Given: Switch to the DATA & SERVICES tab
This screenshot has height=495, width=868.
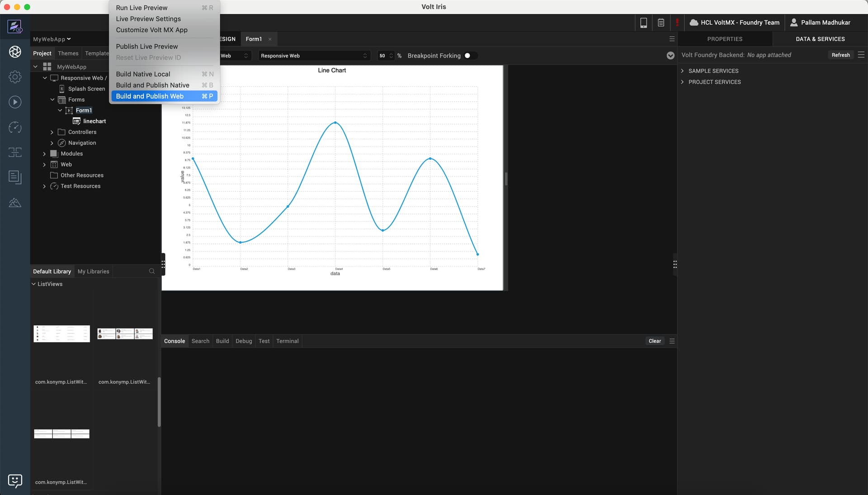Looking at the screenshot, I should [820, 39].
